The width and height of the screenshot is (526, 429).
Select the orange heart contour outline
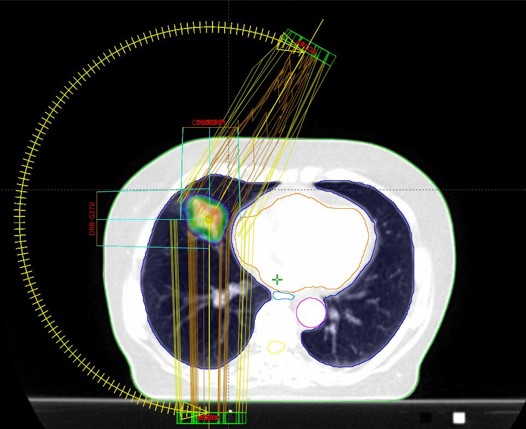pyautogui.click(x=302, y=242)
